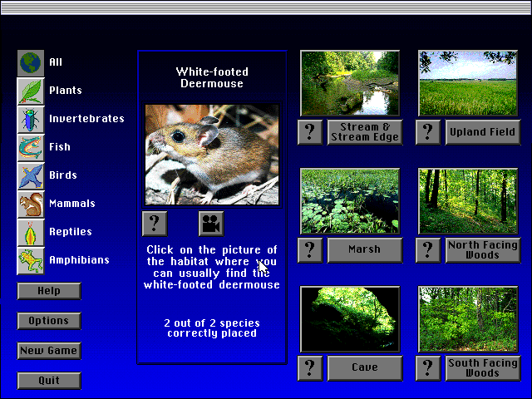Image resolution: width=532 pixels, height=399 pixels.
Task: Open Cave question mark info
Action: pyautogui.click(x=310, y=368)
